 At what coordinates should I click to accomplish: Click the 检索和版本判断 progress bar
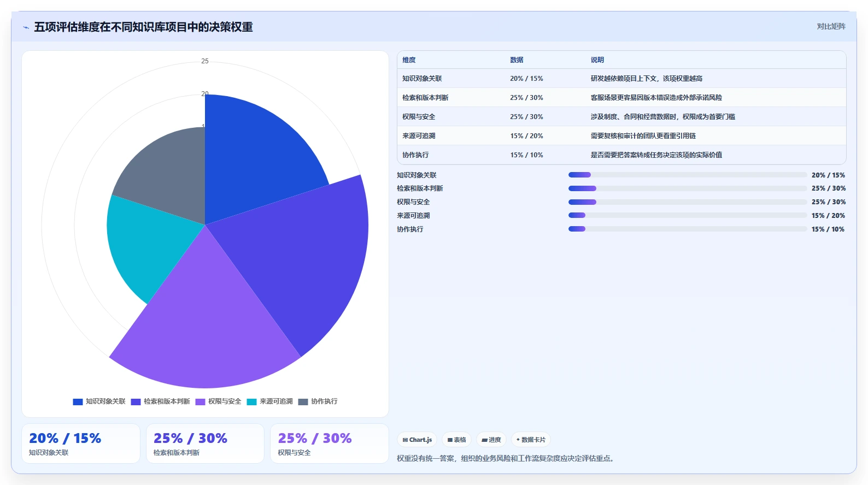click(x=688, y=188)
